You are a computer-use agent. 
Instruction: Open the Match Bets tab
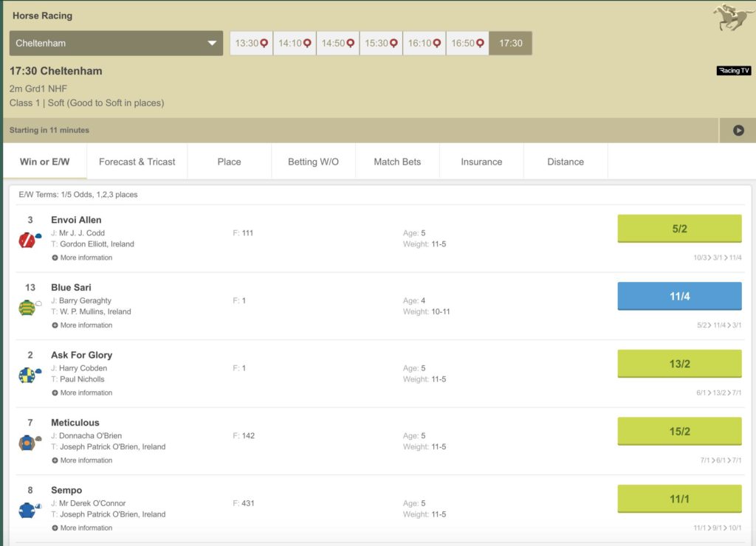[397, 161]
